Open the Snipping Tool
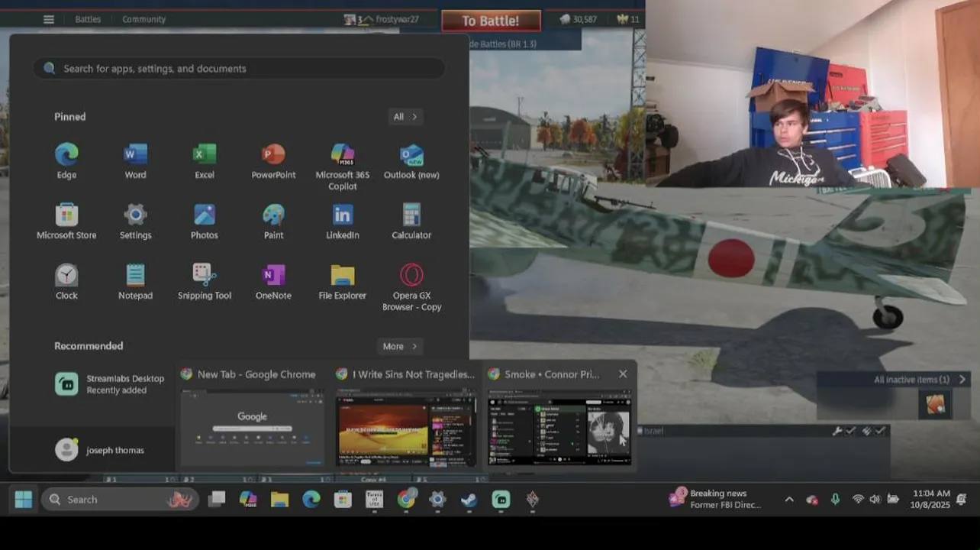The image size is (980, 550). pyautogui.click(x=205, y=282)
